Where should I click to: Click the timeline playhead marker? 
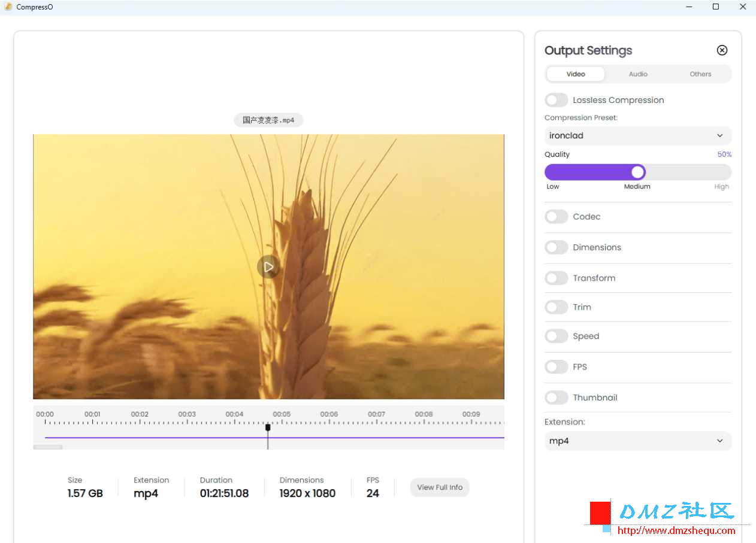(x=268, y=427)
